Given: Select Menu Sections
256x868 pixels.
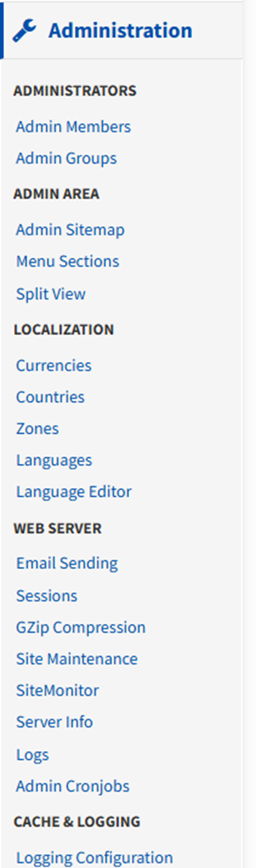Looking at the screenshot, I should click(x=68, y=261).
